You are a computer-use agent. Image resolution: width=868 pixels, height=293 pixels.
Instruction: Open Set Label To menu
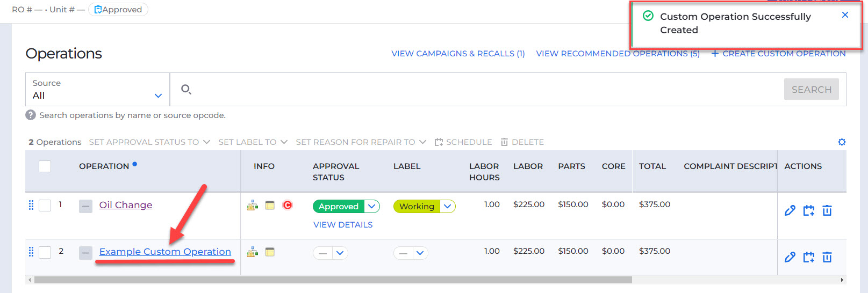pos(253,142)
